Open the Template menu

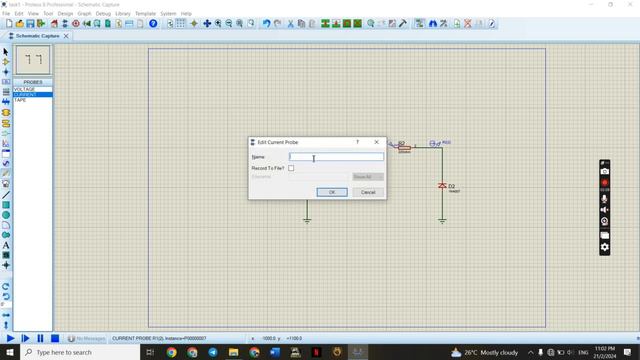tap(145, 13)
